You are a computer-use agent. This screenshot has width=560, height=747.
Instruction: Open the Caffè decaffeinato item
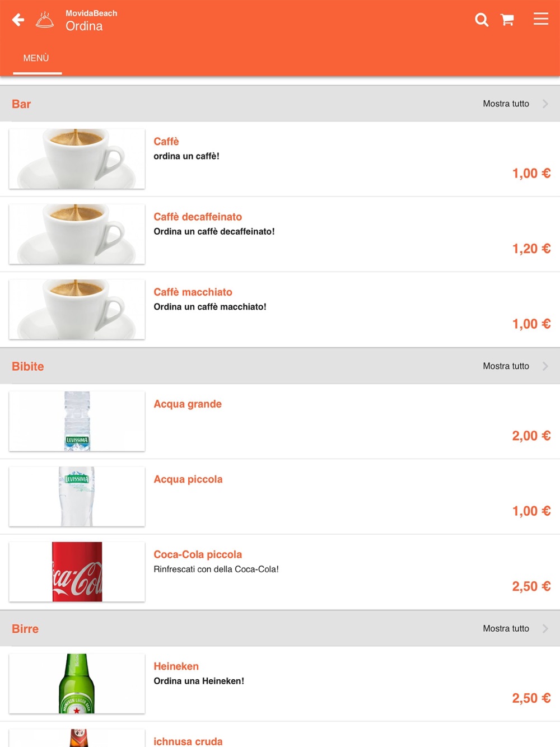198,217
